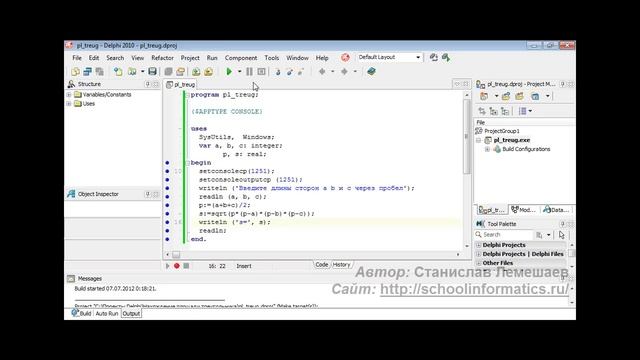Open the Run menu
Screen dimensions: 640x360
212,58
